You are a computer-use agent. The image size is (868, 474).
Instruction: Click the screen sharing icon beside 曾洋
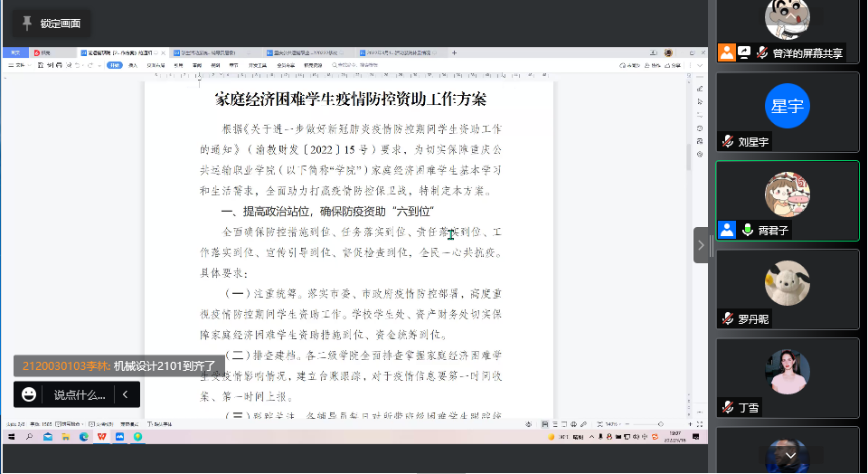(744, 52)
